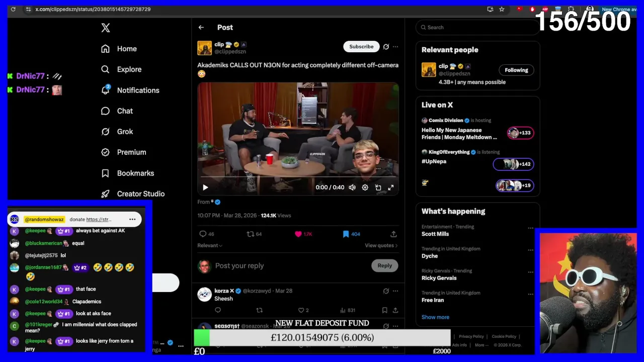Viewport: 644px width, 362px height.
Task: Share korza's reply
Action: [395, 310]
